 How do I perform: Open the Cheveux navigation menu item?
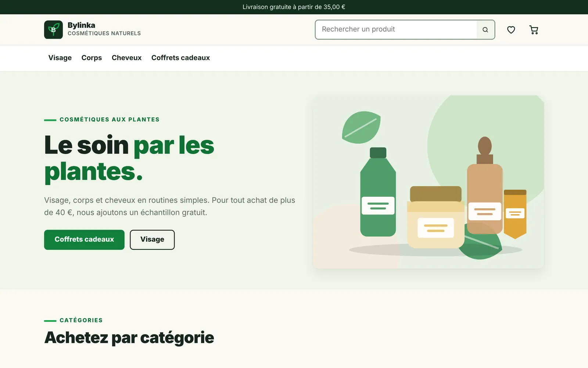point(126,58)
